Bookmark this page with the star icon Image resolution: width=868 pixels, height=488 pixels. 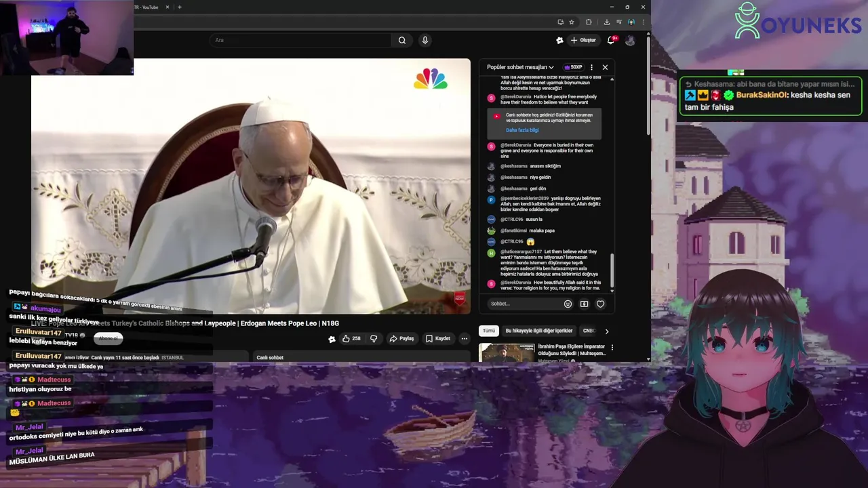tap(572, 22)
